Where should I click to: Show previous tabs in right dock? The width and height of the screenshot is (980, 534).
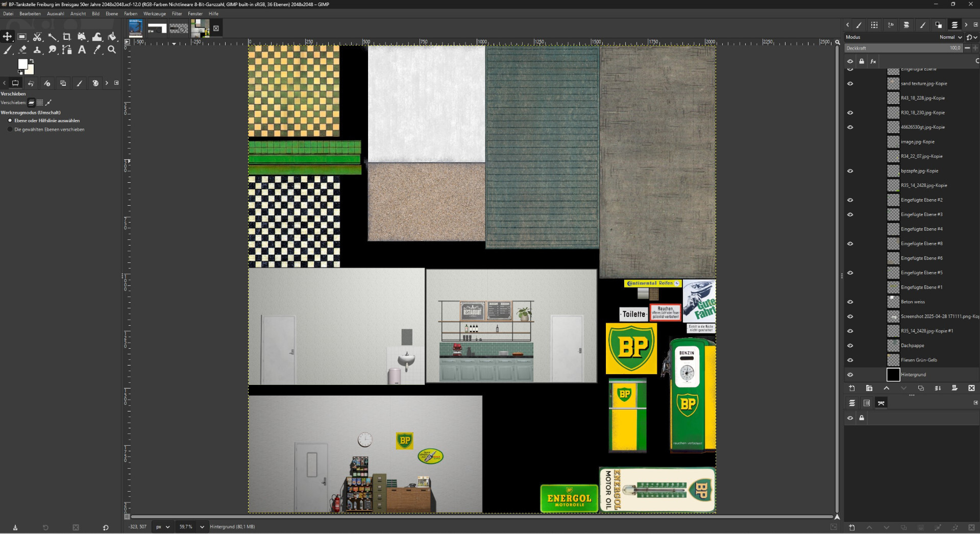848,25
